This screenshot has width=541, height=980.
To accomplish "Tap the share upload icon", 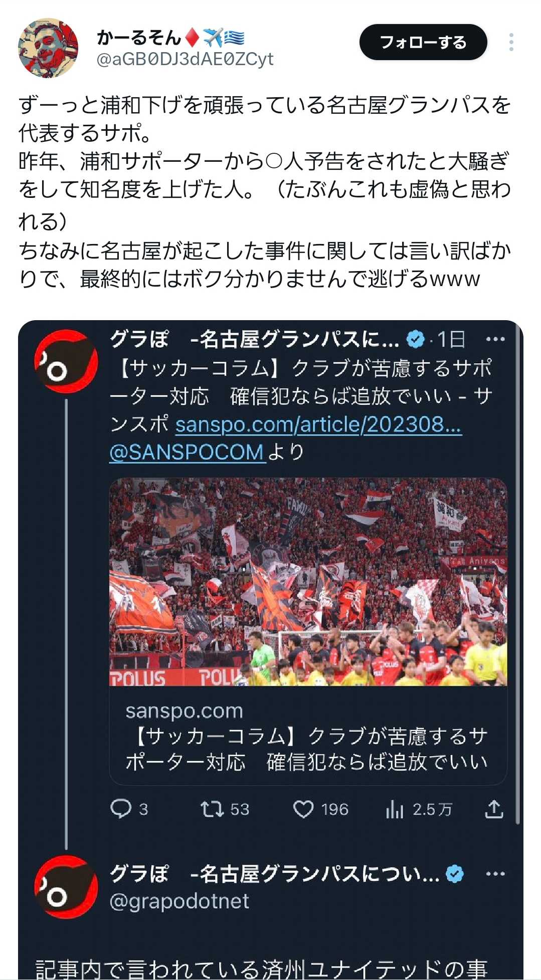I will tap(494, 809).
